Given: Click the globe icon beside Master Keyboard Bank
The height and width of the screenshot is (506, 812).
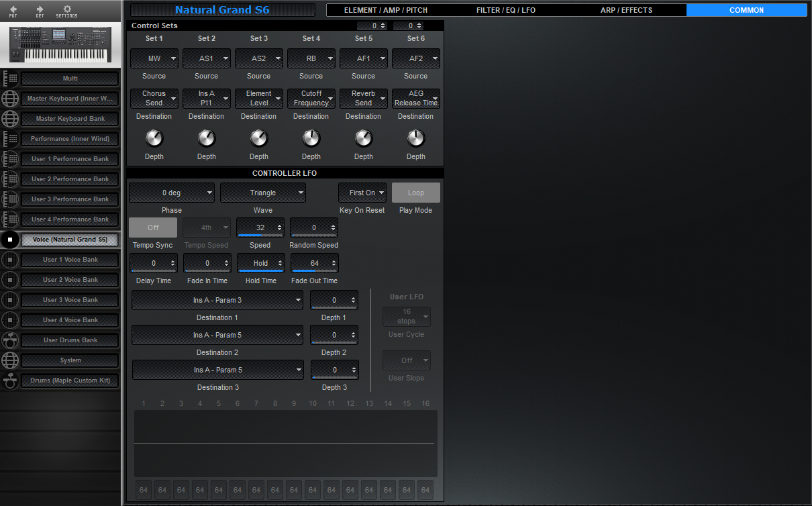Looking at the screenshot, I should tap(11, 118).
